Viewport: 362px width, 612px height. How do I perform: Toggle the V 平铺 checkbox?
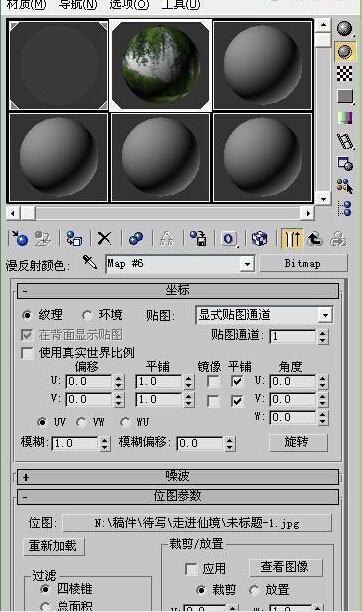tap(237, 401)
